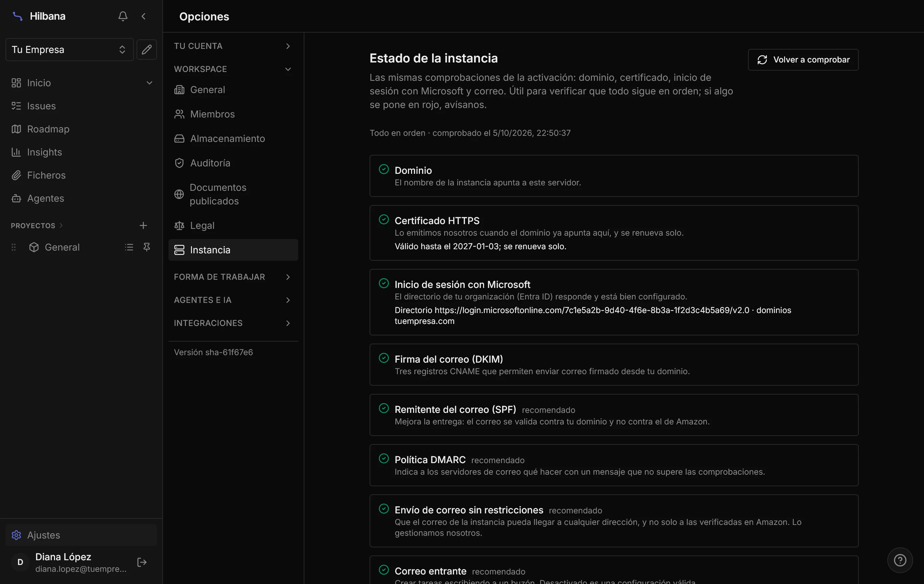
Task: Click the cube icon of General project
Action: [34, 247]
